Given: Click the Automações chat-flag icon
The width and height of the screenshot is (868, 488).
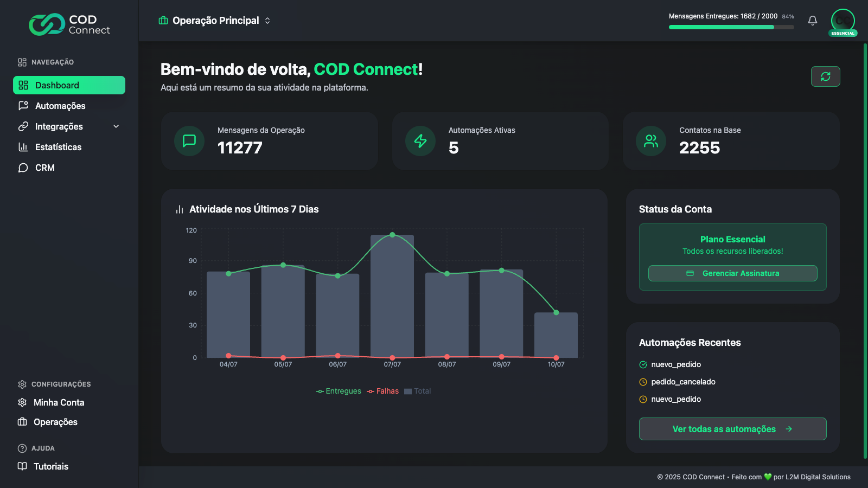Looking at the screenshot, I should pyautogui.click(x=23, y=106).
